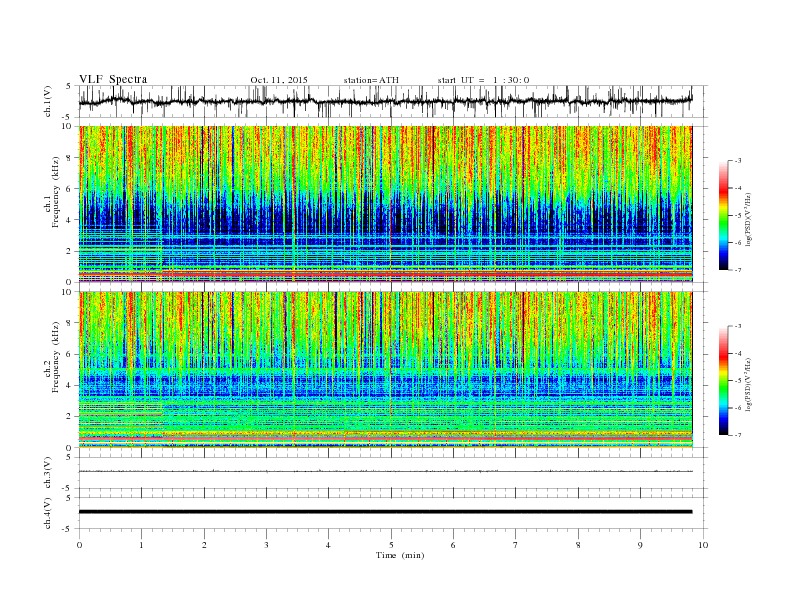Click time-axis tick label "9" at the bottom
792x612 pixels.
click(640, 545)
